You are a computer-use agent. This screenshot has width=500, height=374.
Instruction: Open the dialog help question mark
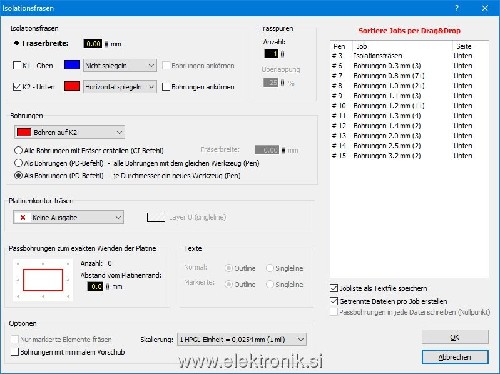coord(457,8)
